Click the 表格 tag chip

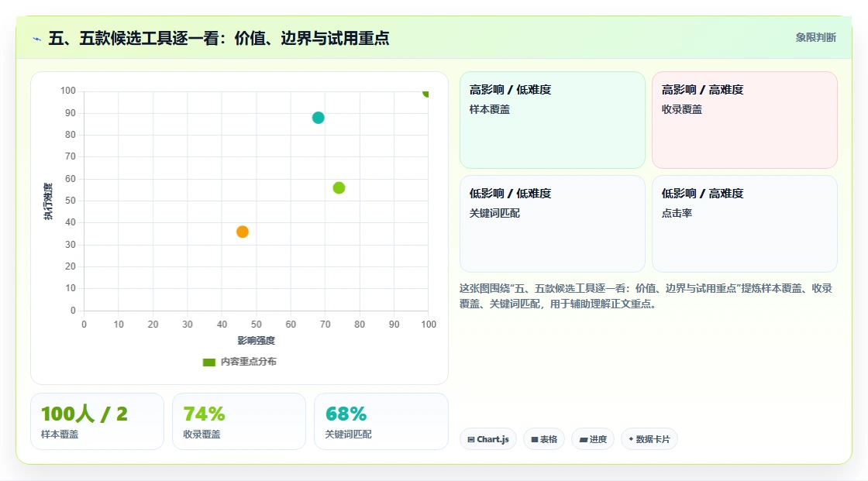coord(544,439)
